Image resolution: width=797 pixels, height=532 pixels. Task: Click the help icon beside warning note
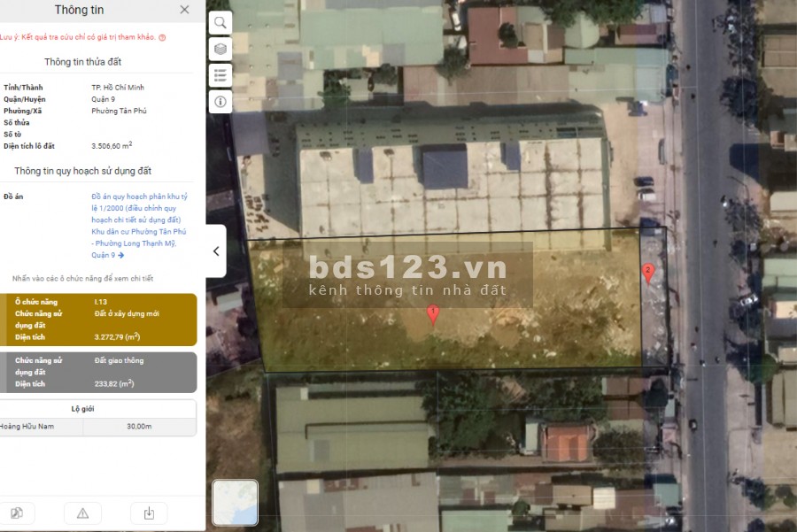tap(162, 37)
